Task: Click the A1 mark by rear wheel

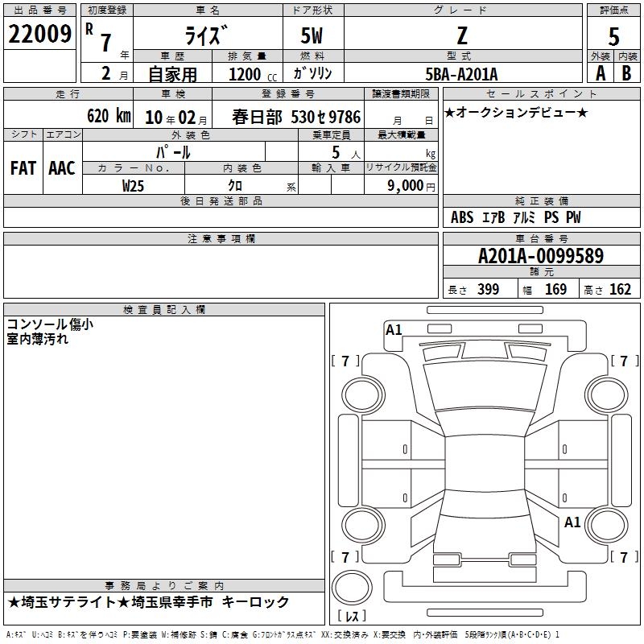Action: [572, 522]
